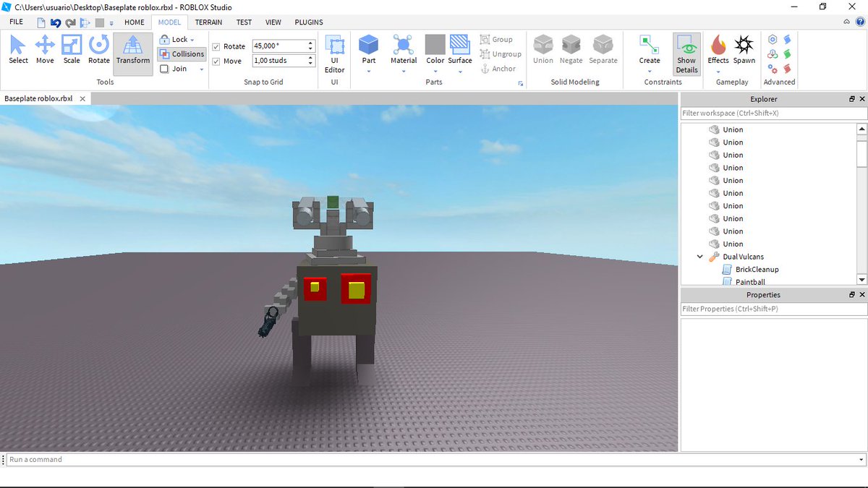
Task: Switch to the TERRAIN ribbon tab
Action: click(x=209, y=22)
